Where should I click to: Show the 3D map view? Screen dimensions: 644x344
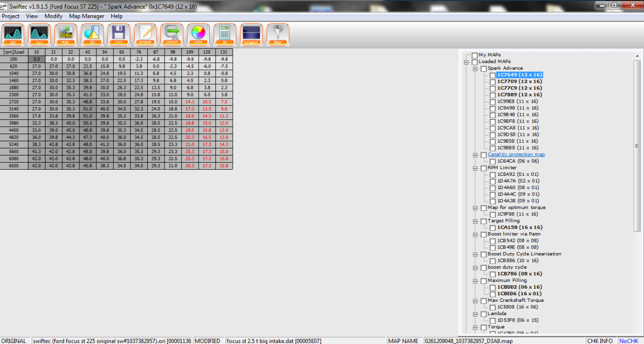coord(92,35)
